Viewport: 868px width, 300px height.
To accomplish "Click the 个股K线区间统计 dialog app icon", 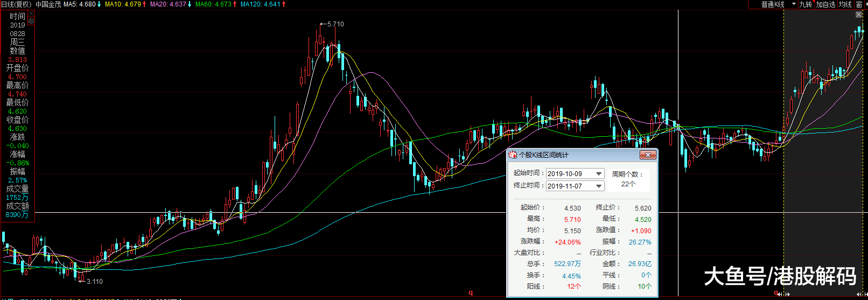I will (x=513, y=155).
